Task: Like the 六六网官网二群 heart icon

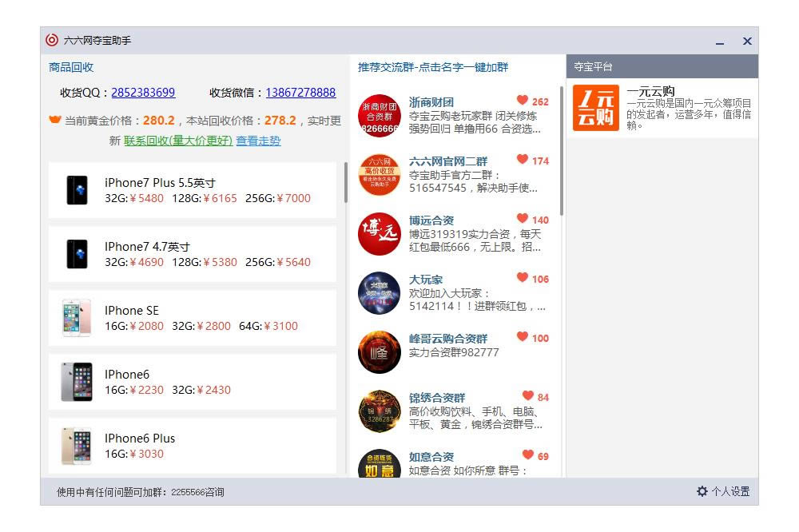Action: pos(523,159)
